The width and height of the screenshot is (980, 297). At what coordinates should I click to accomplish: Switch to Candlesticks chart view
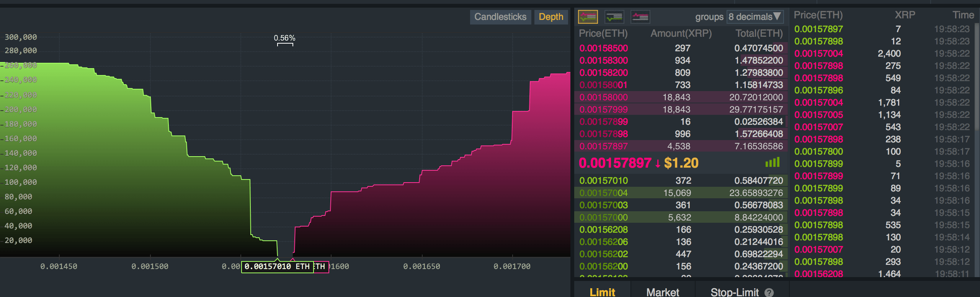pos(500,17)
